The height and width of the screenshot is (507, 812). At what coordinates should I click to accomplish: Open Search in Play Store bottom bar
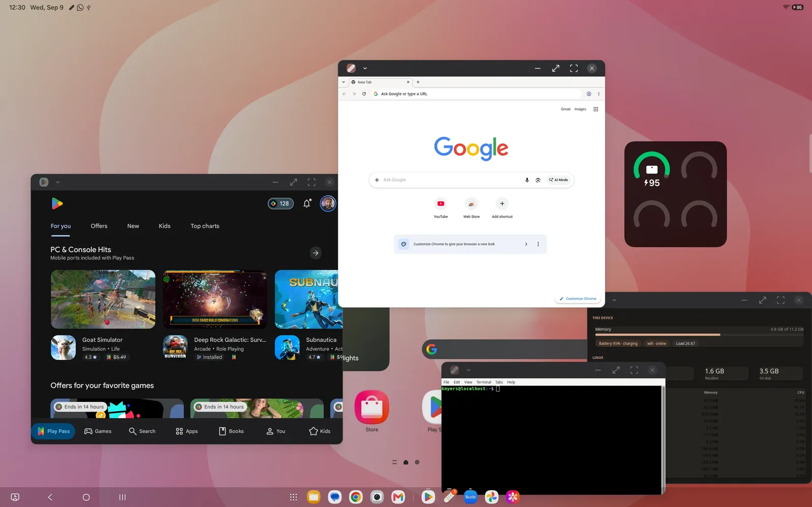click(x=142, y=431)
